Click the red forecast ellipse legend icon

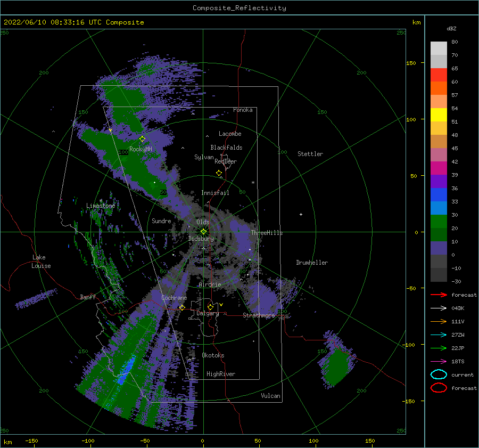point(439,388)
